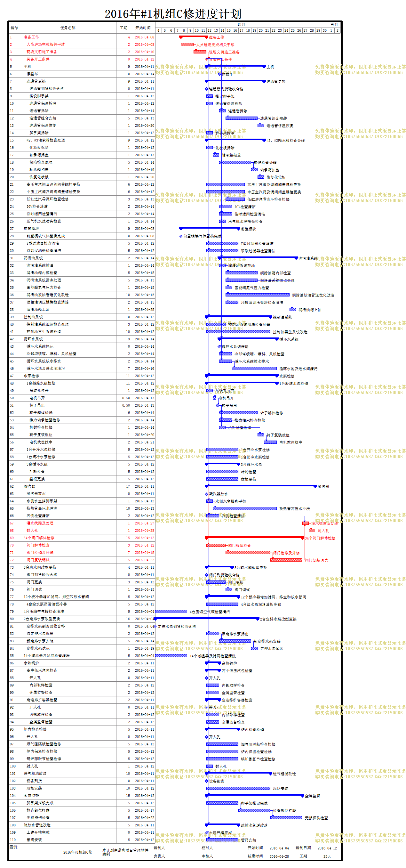The height and width of the screenshot is (868, 406).
Task: Select table cell 34个阀门解体检修
Action: click(39, 538)
